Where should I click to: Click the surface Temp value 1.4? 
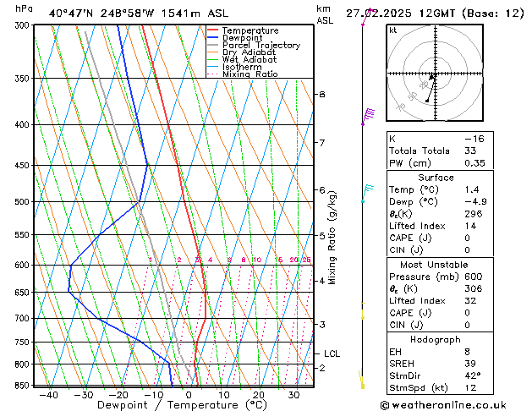(472, 189)
